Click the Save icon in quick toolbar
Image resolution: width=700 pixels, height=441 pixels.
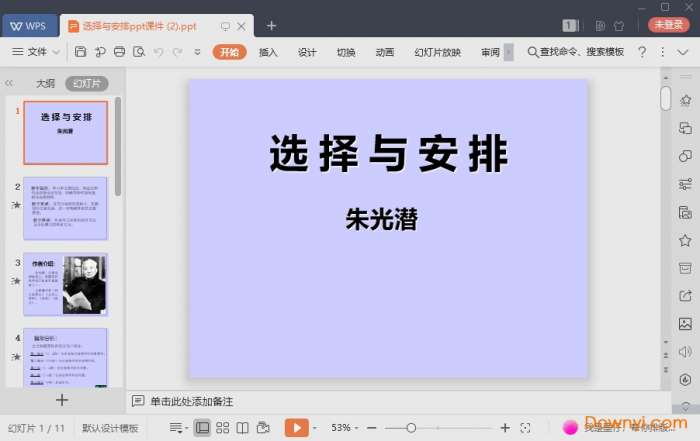(x=80, y=52)
